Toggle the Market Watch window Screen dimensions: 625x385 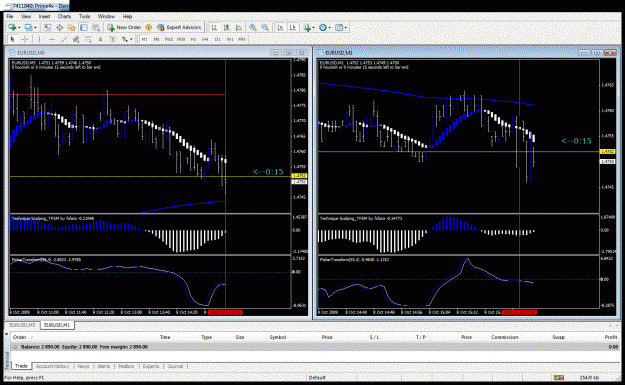47,27
